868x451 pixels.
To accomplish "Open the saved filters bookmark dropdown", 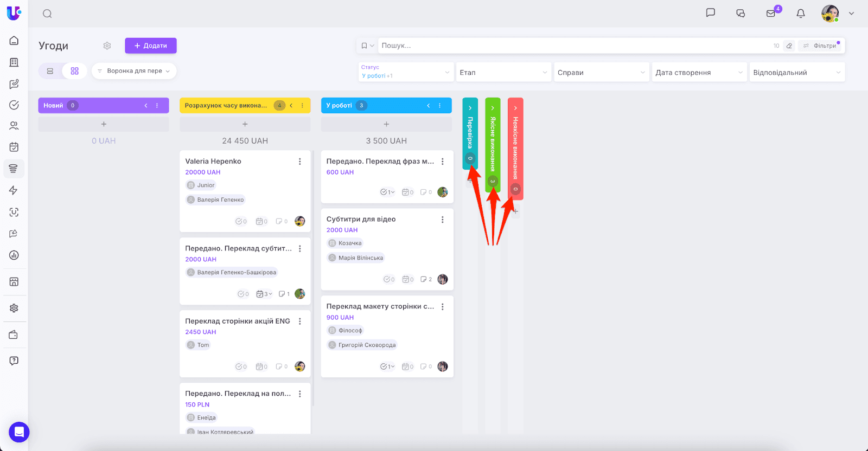I will 367,46.
